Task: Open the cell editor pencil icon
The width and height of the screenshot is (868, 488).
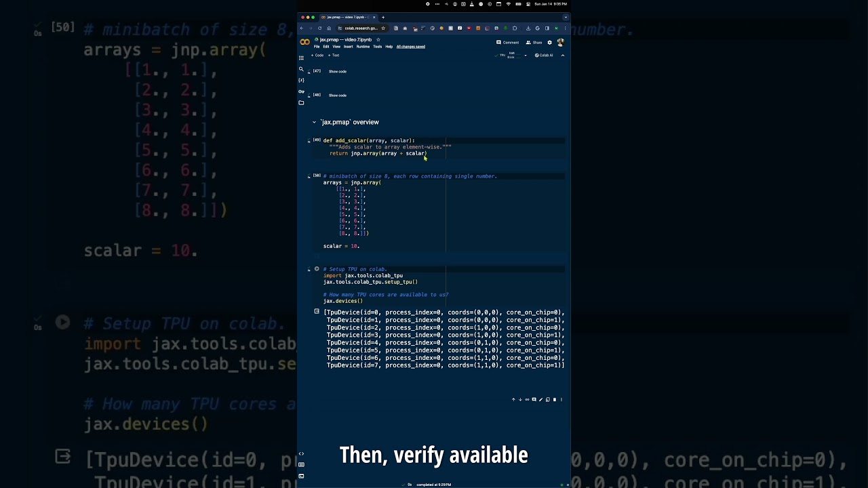Action: (540, 400)
